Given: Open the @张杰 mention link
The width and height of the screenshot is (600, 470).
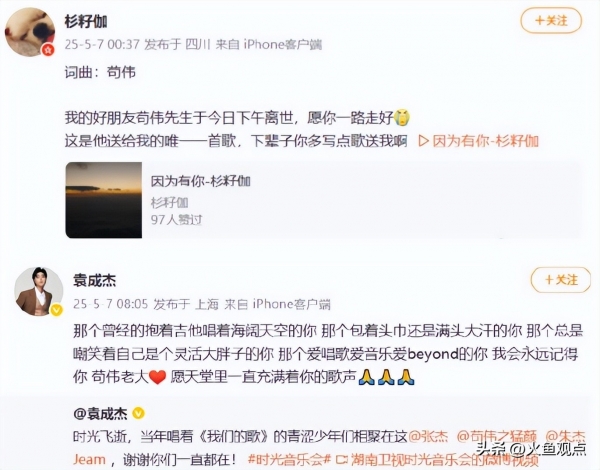Looking at the screenshot, I should point(429,436).
